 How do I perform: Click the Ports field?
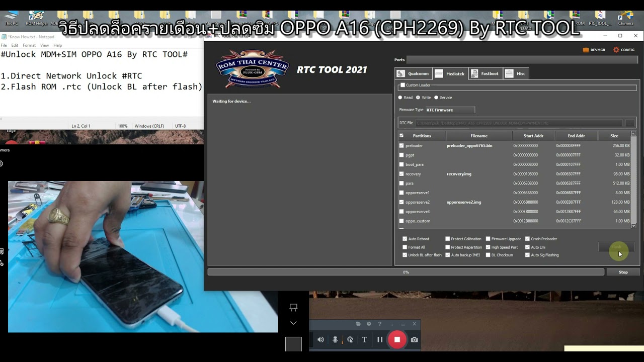click(x=522, y=60)
